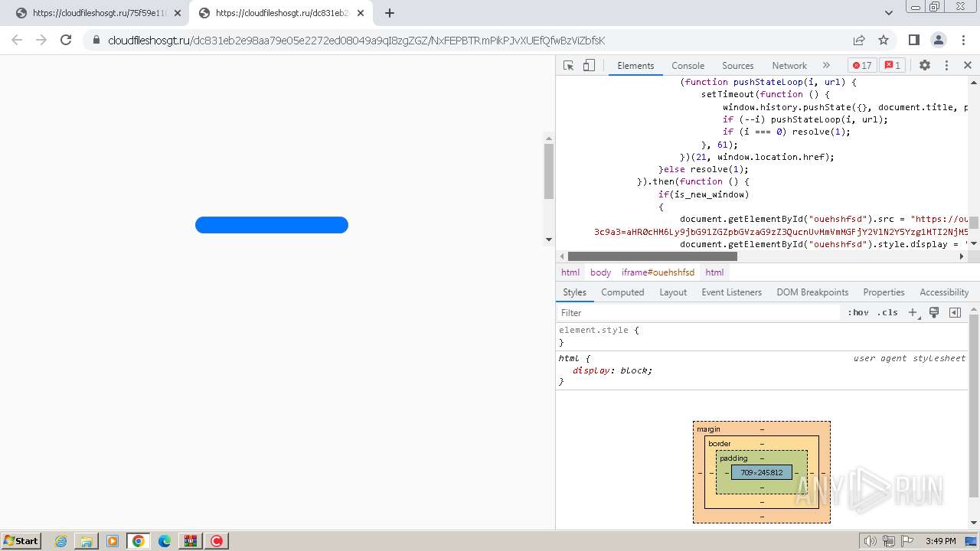The image size is (980, 551).
Task: Click the 1 issue flag badge
Action: click(x=892, y=66)
